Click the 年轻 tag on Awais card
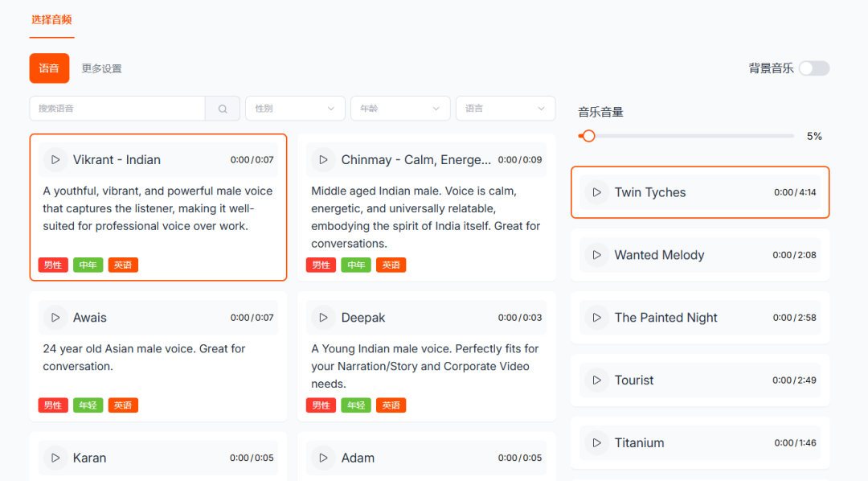Image resolution: width=868 pixels, height=481 pixels. 88,405
